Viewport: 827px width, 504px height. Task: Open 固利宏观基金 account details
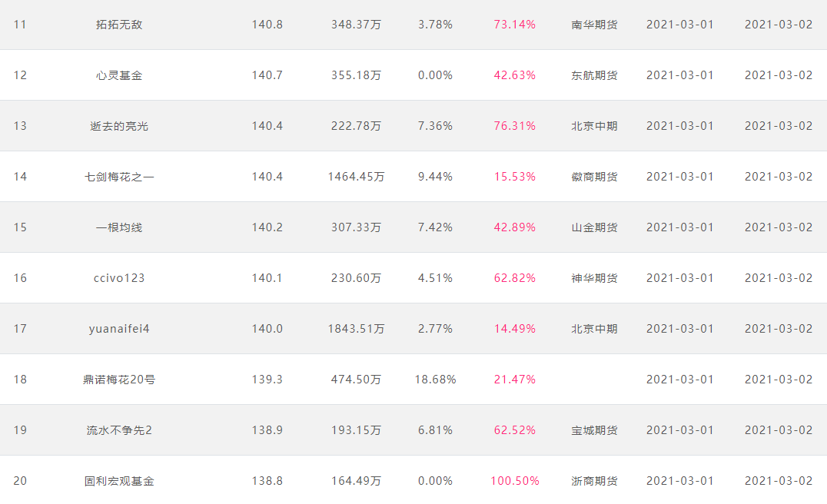point(119,481)
